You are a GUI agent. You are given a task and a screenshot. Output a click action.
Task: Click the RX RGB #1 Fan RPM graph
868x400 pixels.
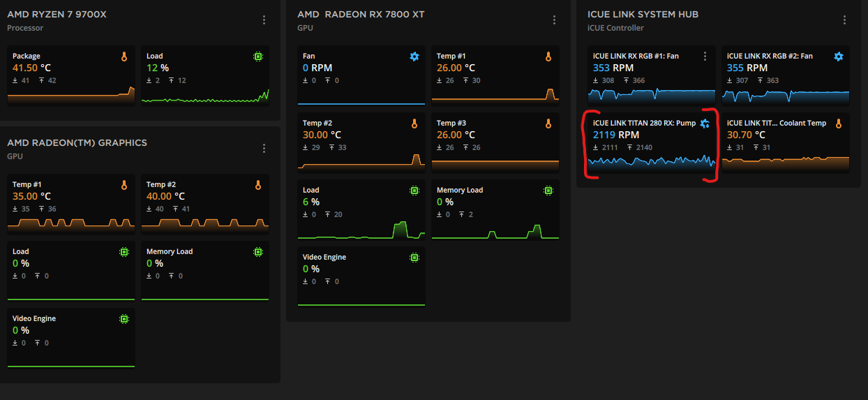click(x=652, y=96)
